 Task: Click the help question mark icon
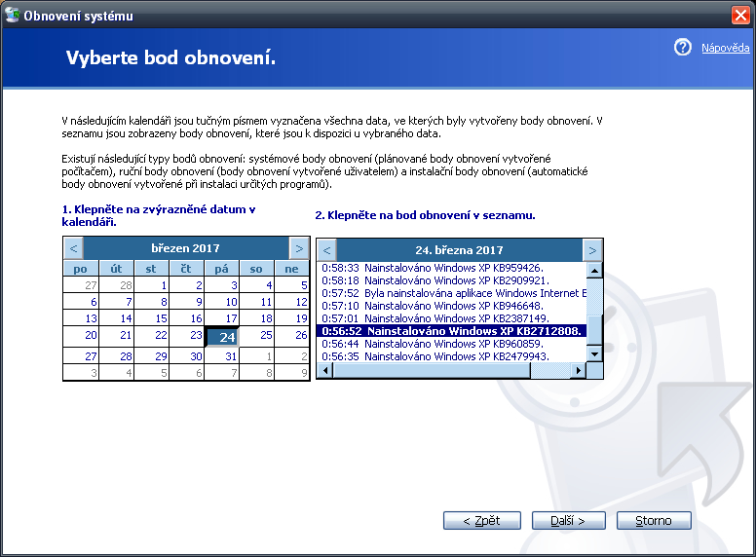coord(683,47)
